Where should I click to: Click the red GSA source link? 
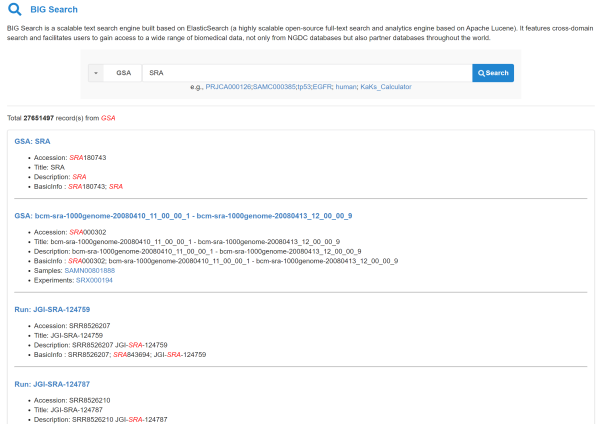[107, 118]
